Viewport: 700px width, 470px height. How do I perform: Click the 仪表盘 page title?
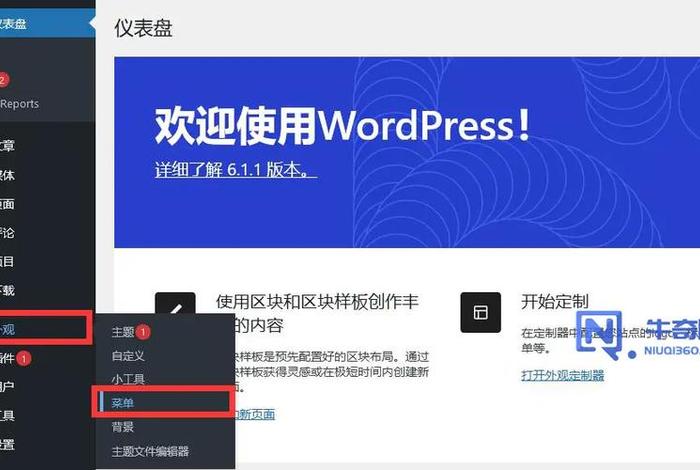pyautogui.click(x=143, y=28)
